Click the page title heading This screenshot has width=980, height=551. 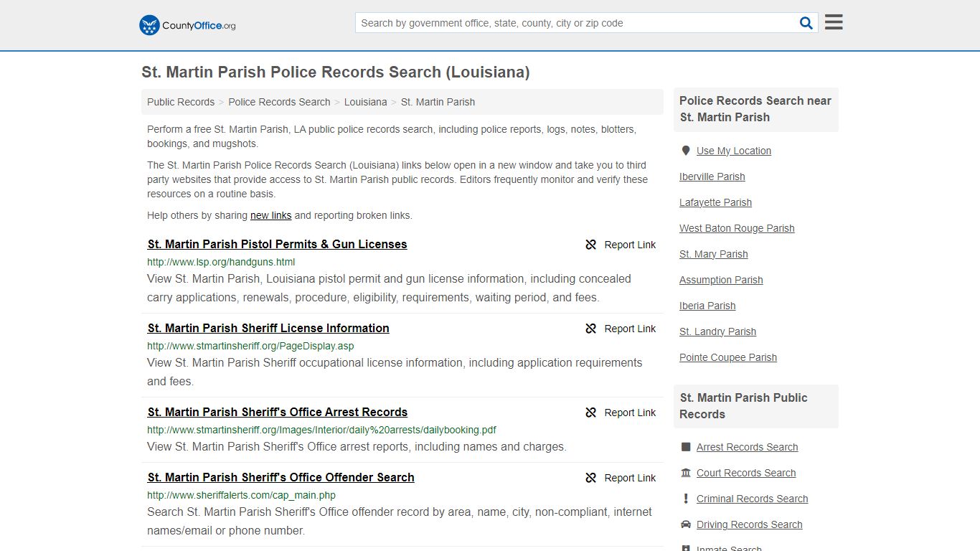tap(336, 72)
